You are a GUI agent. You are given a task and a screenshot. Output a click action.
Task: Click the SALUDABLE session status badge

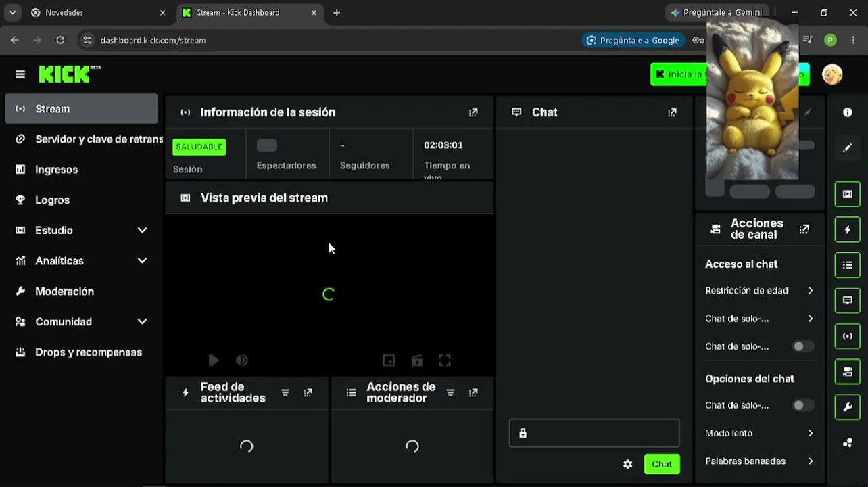199,147
